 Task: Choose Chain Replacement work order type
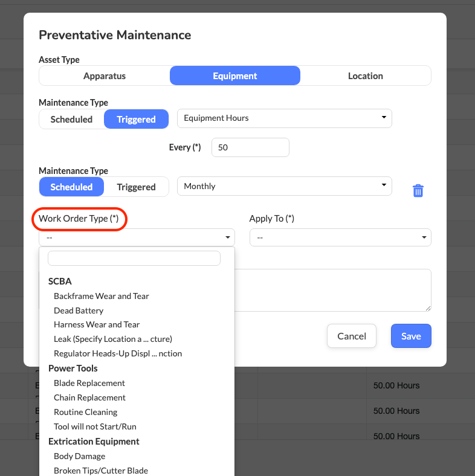click(89, 397)
